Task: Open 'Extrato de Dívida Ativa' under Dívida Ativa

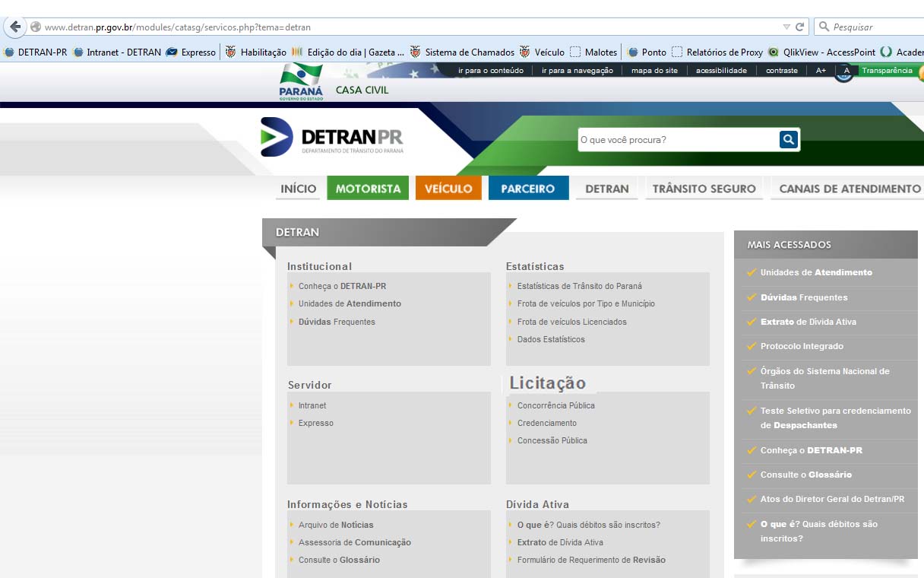Action: [x=560, y=542]
